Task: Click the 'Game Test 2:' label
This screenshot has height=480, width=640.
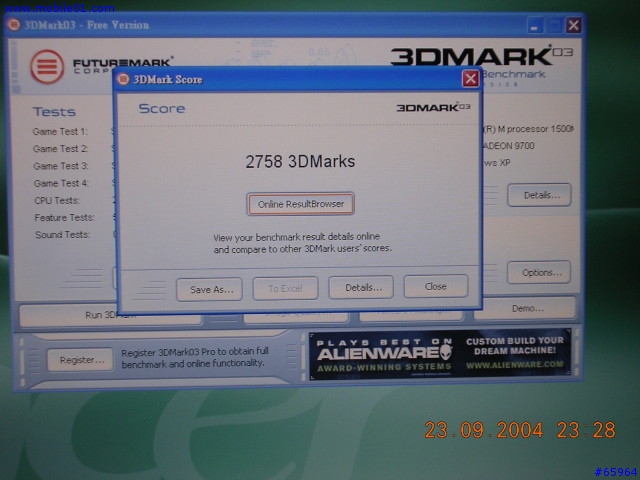Action: tap(60, 149)
